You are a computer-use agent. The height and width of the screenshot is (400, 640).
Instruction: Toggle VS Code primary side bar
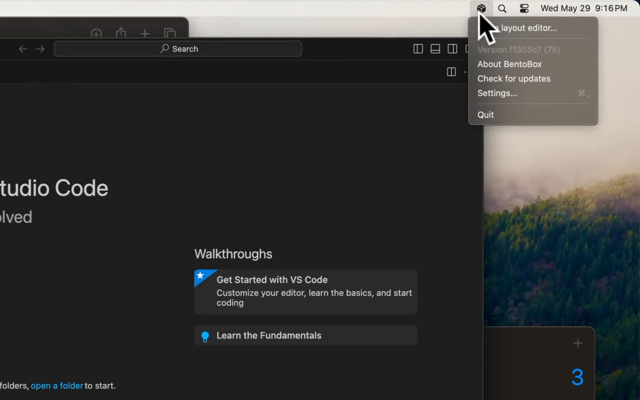[418, 49]
